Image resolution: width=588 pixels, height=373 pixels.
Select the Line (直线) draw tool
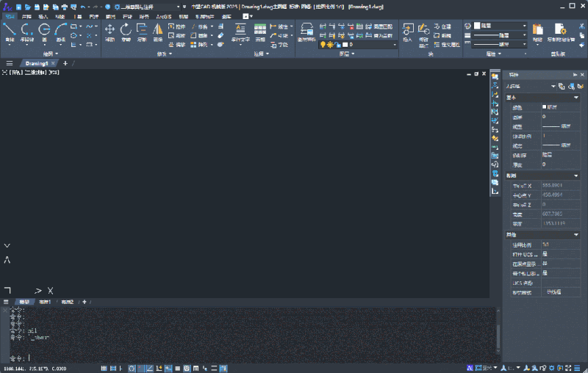(x=10, y=32)
